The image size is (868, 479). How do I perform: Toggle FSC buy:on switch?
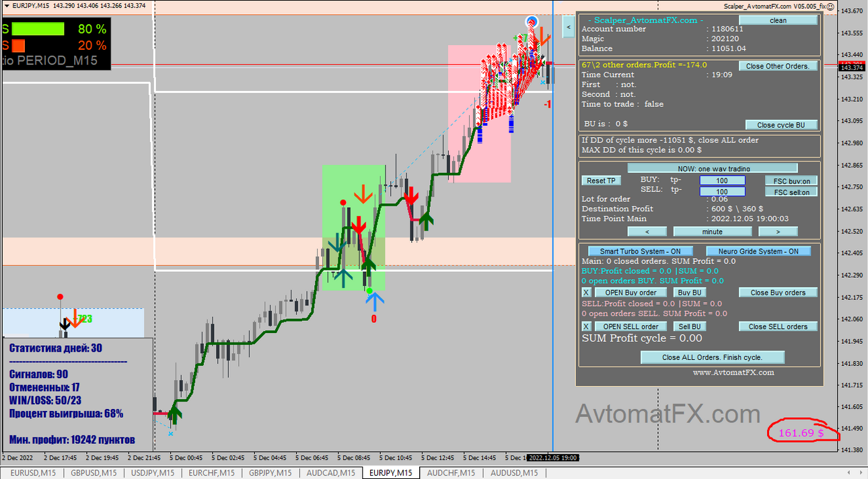791,180
